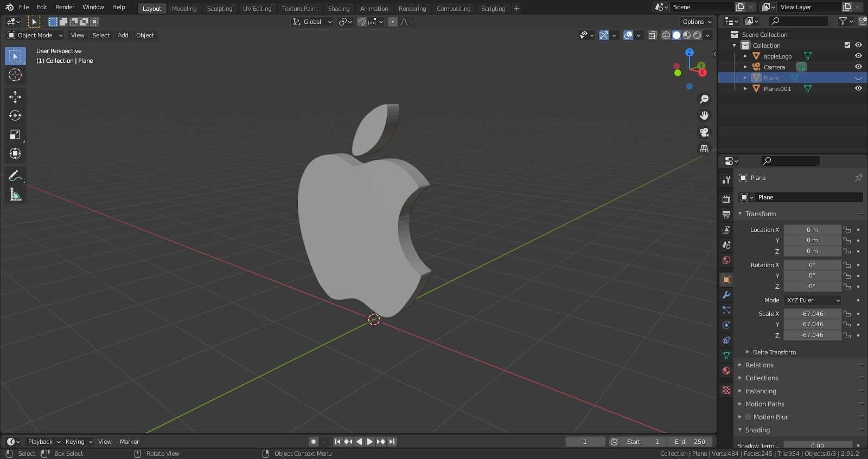Image resolution: width=868 pixels, height=459 pixels.
Task: Activate the Select Box tool
Action: coord(15,56)
